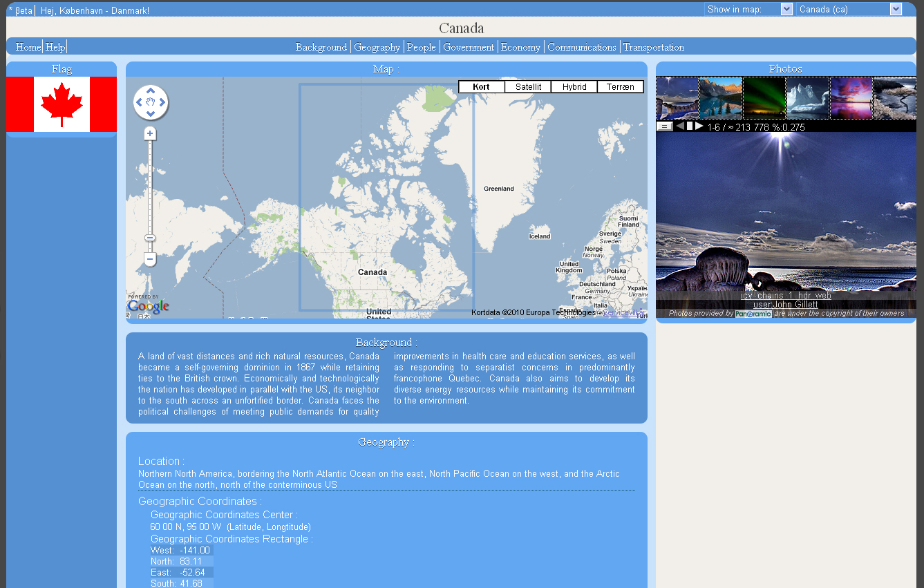Screen dimensions: 924x588
Task: Open the "Show in map" dropdown
Action: pyautogui.click(x=786, y=9)
